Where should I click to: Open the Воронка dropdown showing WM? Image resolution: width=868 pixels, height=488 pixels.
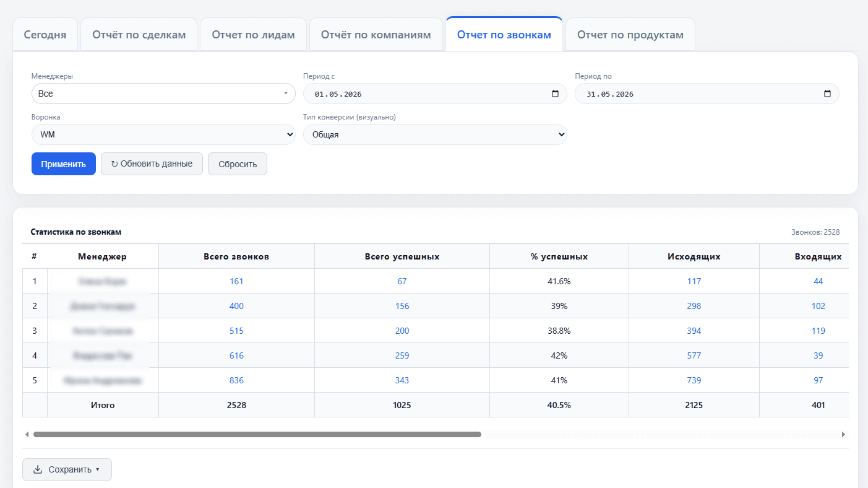click(163, 134)
